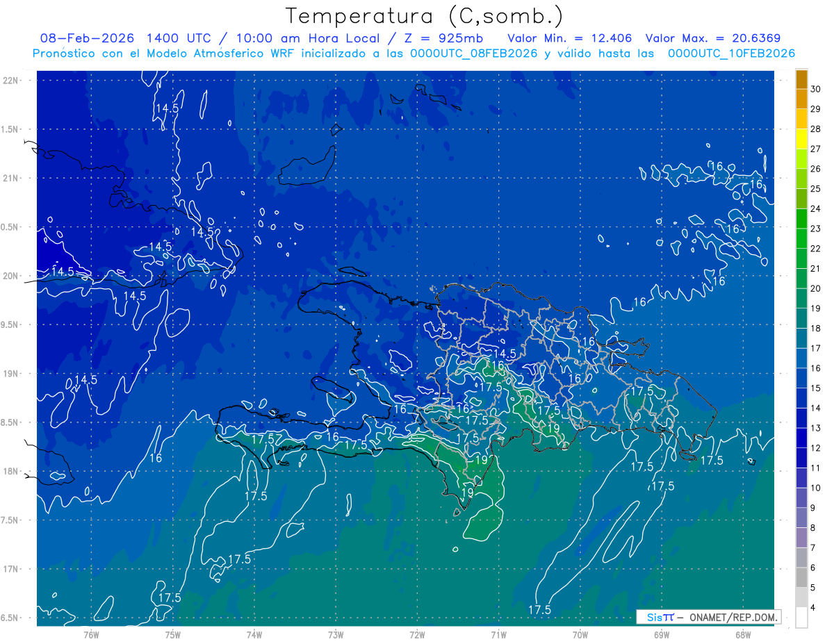Click the "17N" latitude axis label

point(10,570)
